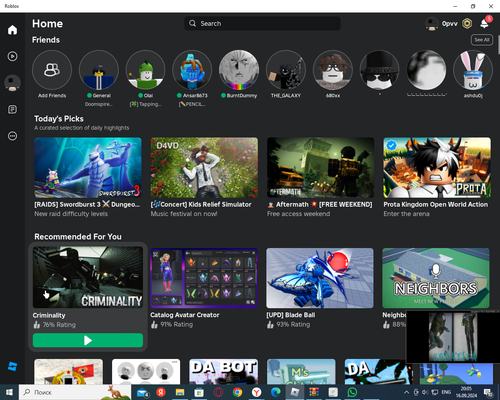The height and width of the screenshot is (400, 500).
Task: Open friend BurntDummy's avatar
Action: (239, 70)
